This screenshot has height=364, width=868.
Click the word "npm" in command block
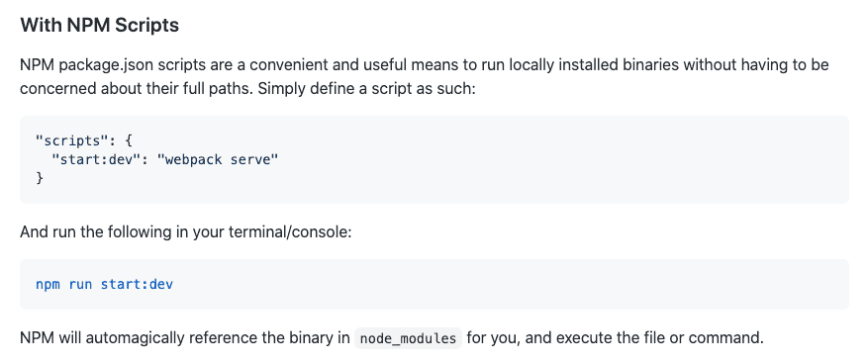pyautogui.click(x=48, y=285)
